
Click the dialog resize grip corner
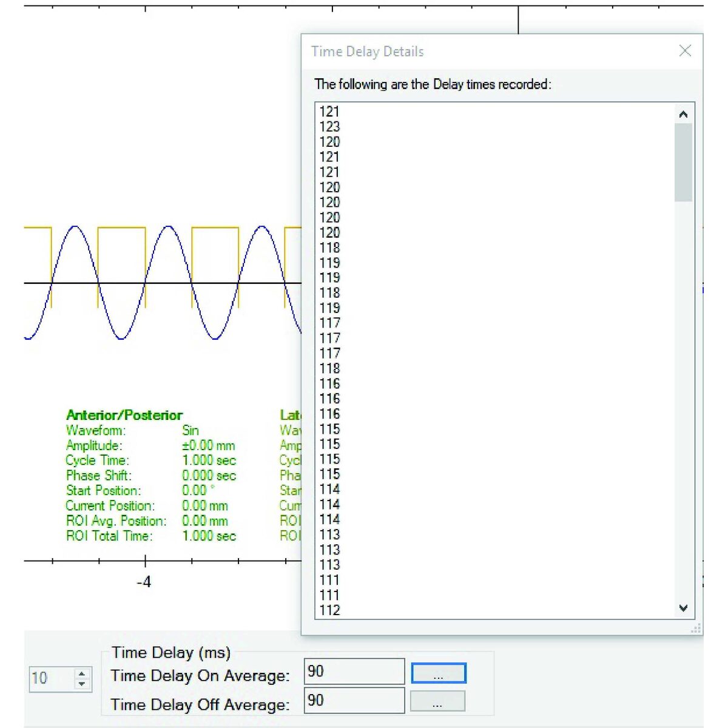695,629
